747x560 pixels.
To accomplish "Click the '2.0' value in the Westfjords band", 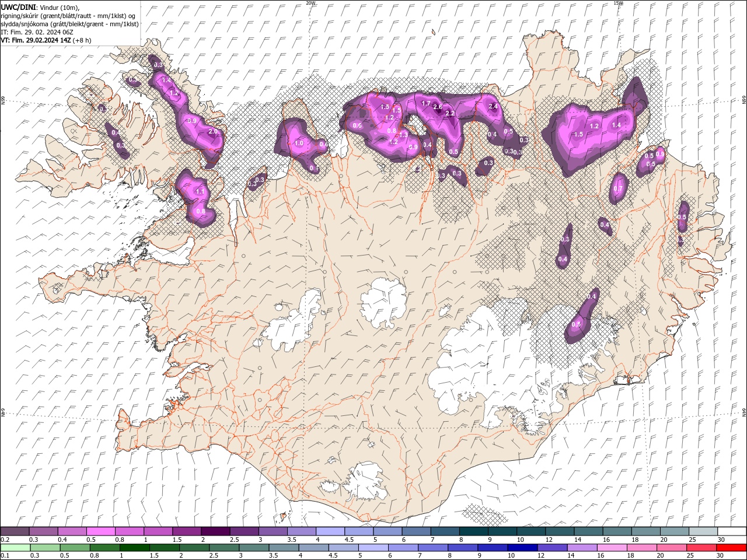I will pos(212,132).
